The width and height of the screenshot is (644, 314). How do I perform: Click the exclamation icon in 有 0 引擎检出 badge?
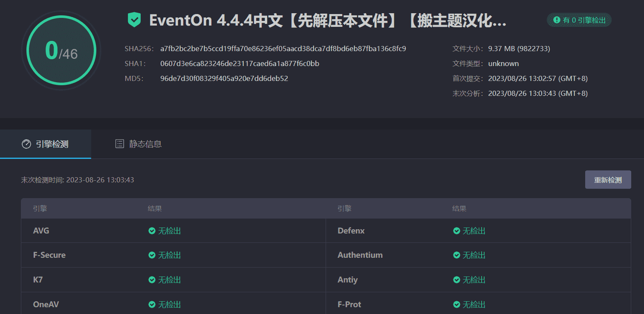click(x=557, y=20)
